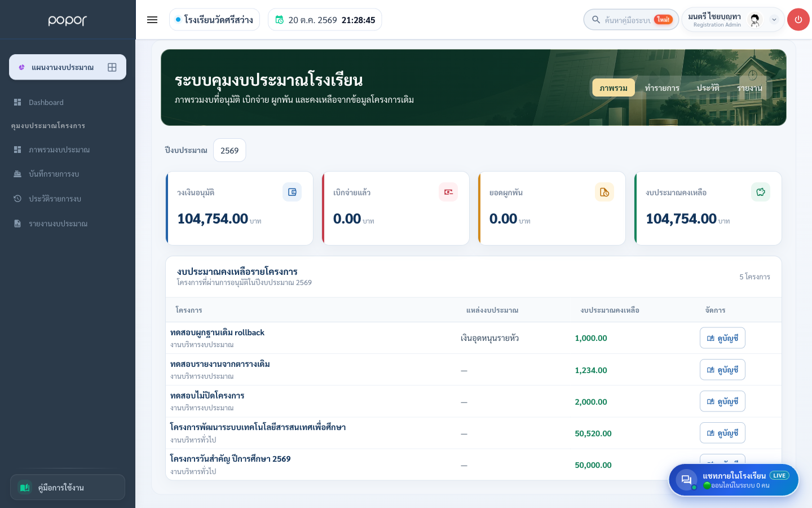Open the ปีงบประมาณ 2569 selector
The width and height of the screenshot is (812, 508).
[x=230, y=150]
